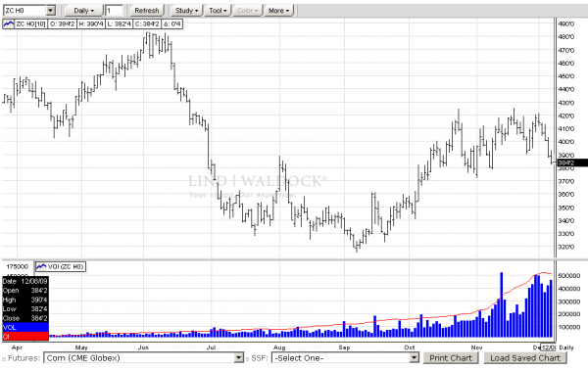Click the red OI legend swatch
The image size is (588, 370).
click(25, 337)
